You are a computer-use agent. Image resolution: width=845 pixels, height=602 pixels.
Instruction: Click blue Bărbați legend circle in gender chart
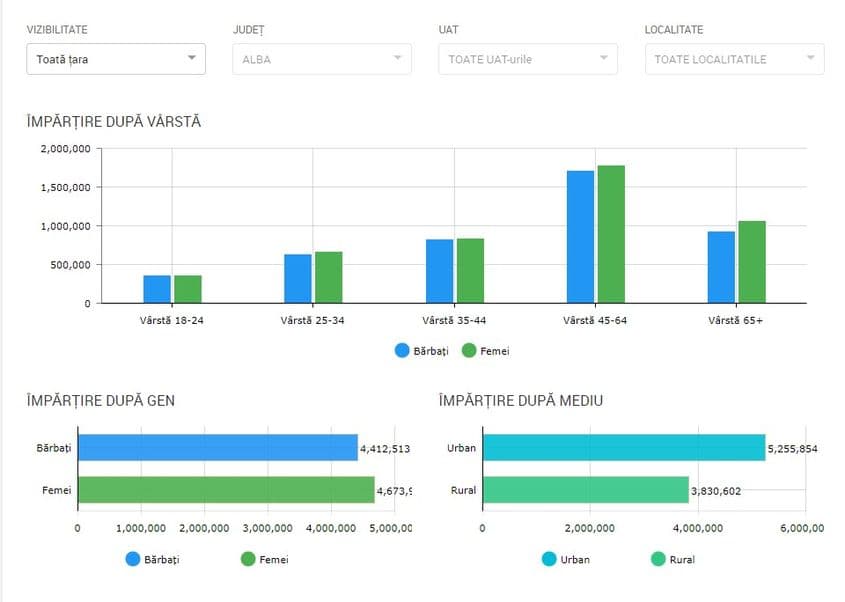coord(133,559)
